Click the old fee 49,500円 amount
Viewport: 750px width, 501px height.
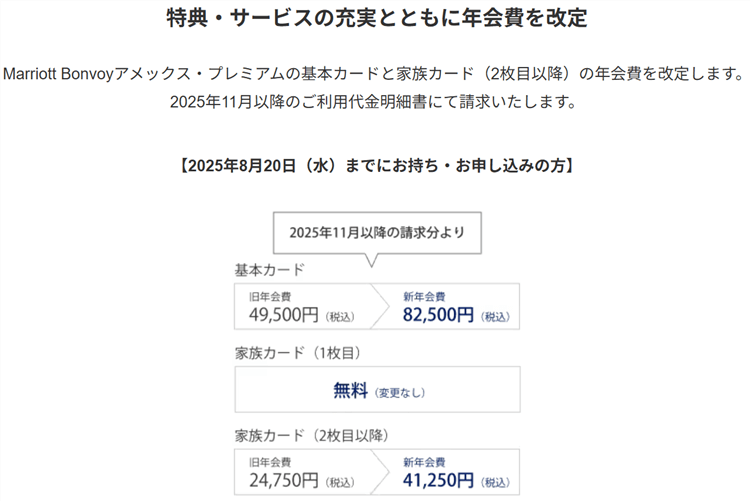tap(283, 315)
